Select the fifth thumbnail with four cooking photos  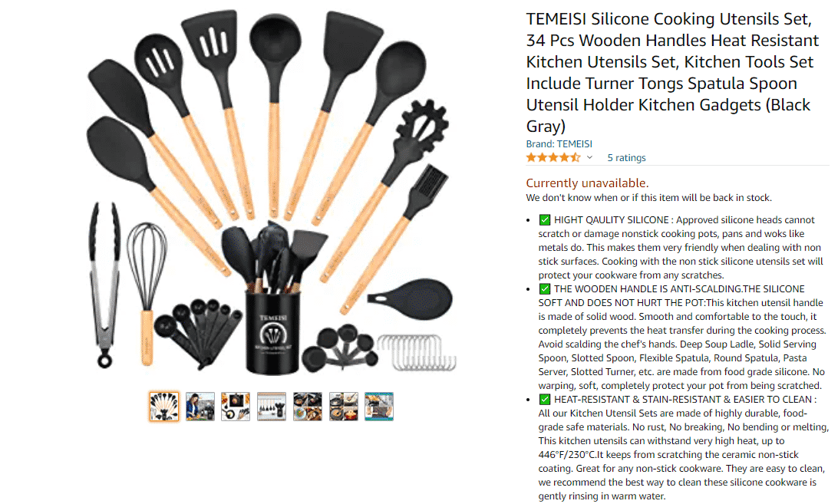pos(307,407)
